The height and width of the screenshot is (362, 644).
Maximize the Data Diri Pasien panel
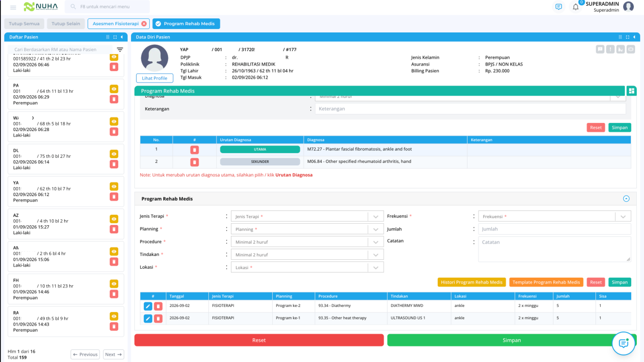point(627,37)
